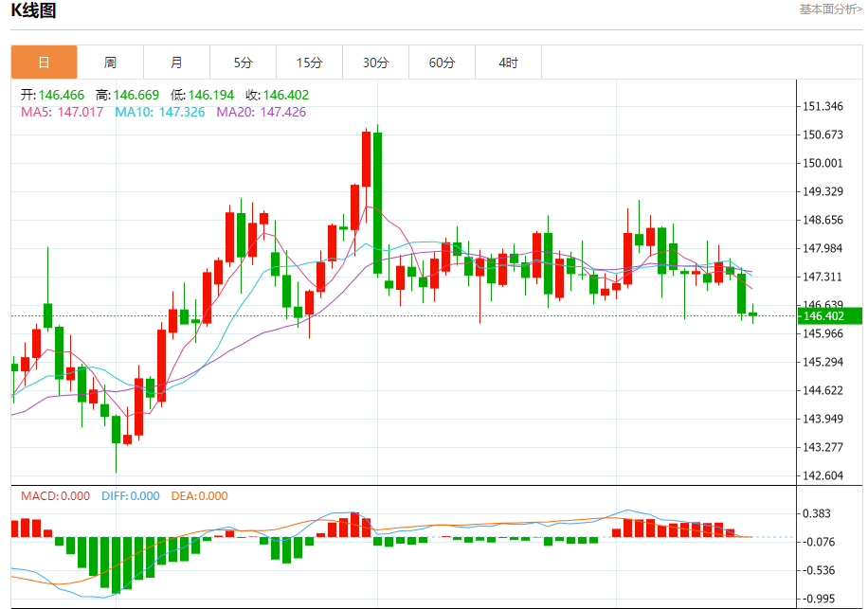Click the MACD: 0.000 indicator label

click(x=56, y=495)
